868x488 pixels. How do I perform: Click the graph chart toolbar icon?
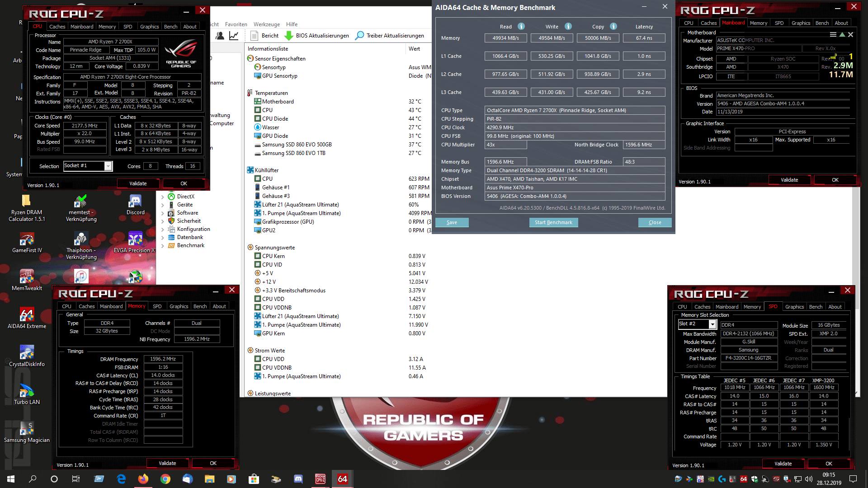(234, 36)
